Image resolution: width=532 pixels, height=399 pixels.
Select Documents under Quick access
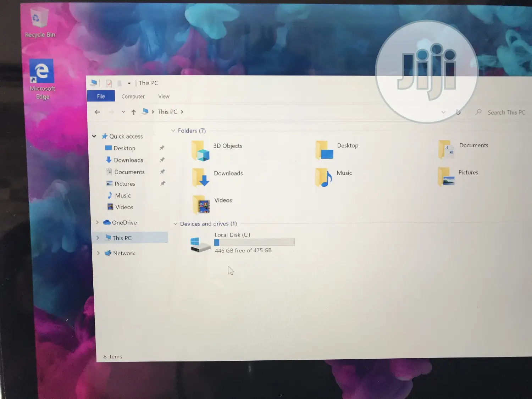126,172
